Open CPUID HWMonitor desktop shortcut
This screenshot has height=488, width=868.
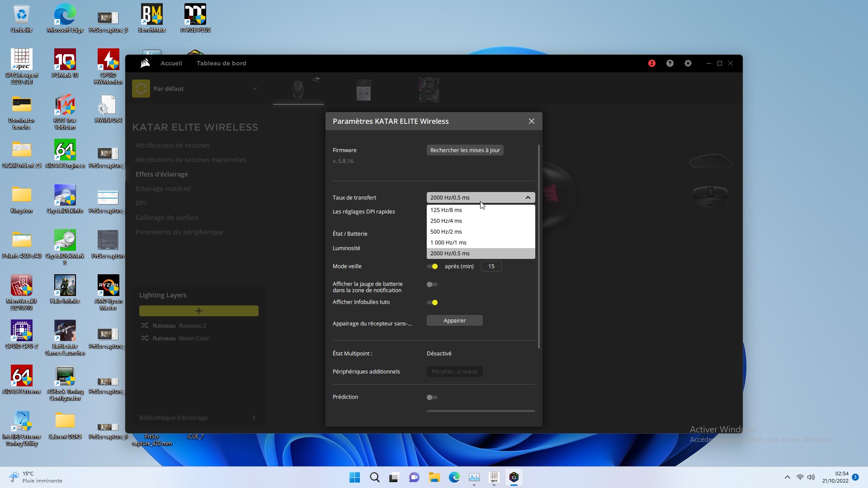108,67
